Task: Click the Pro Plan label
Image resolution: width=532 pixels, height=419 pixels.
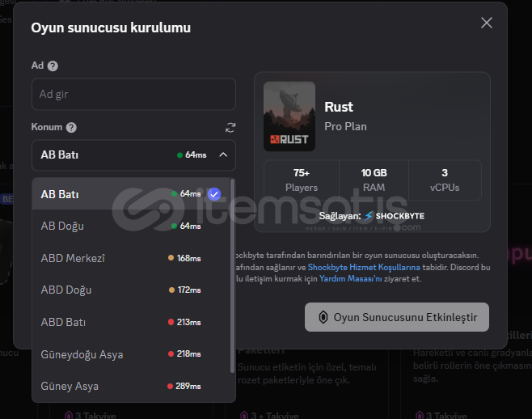Action: click(x=345, y=127)
